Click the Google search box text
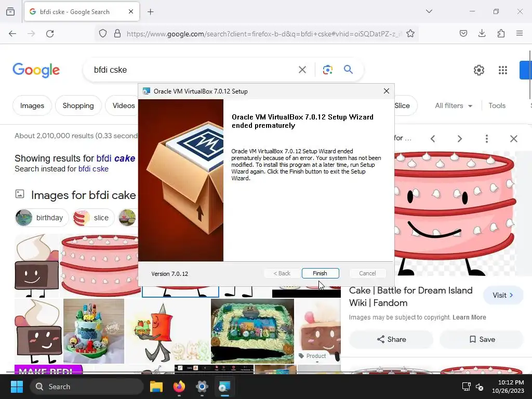This screenshot has height=399, width=532. click(x=110, y=70)
